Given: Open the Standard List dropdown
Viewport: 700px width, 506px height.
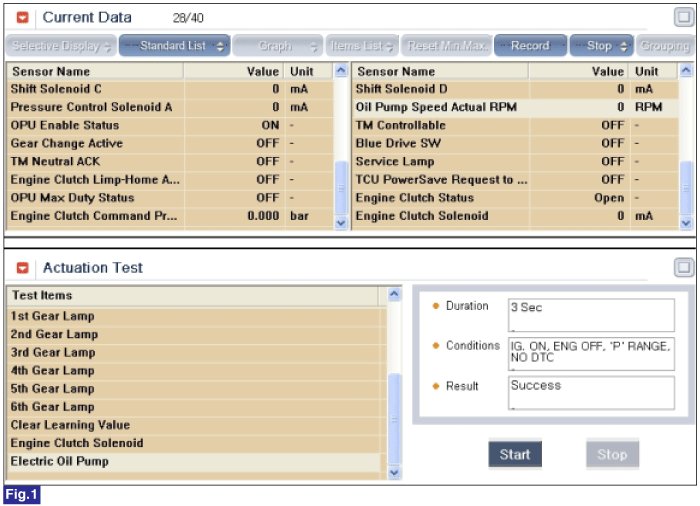Looking at the screenshot, I should pos(174,46).
